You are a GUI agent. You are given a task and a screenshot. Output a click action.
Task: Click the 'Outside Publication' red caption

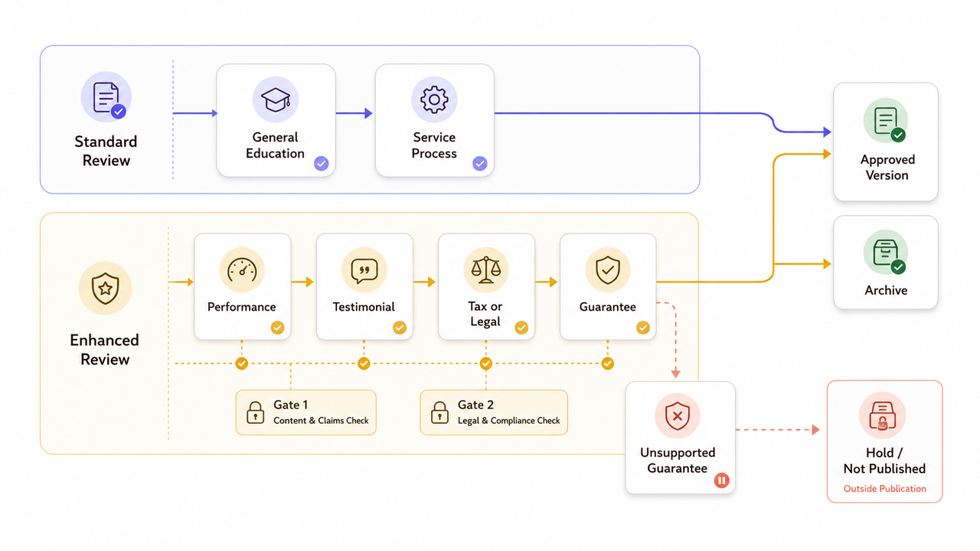[x=884, y=488]
